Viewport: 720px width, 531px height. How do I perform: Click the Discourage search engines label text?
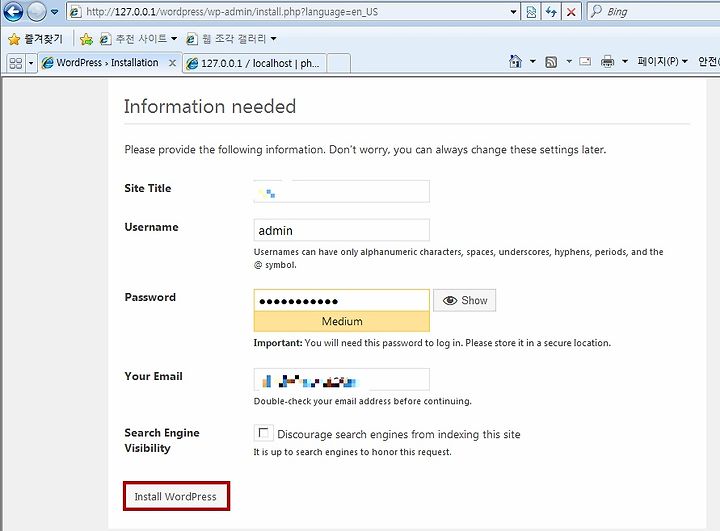[x=399, y=434]
